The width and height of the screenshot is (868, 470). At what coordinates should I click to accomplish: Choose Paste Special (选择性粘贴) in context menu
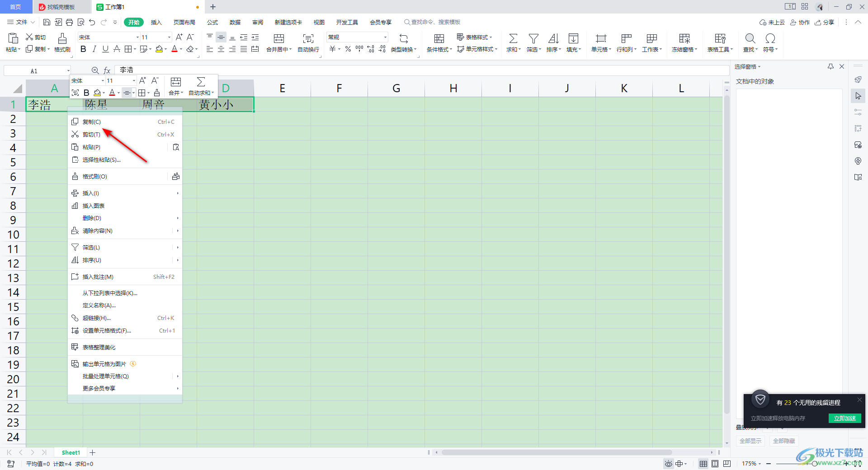tap(125, 160)
